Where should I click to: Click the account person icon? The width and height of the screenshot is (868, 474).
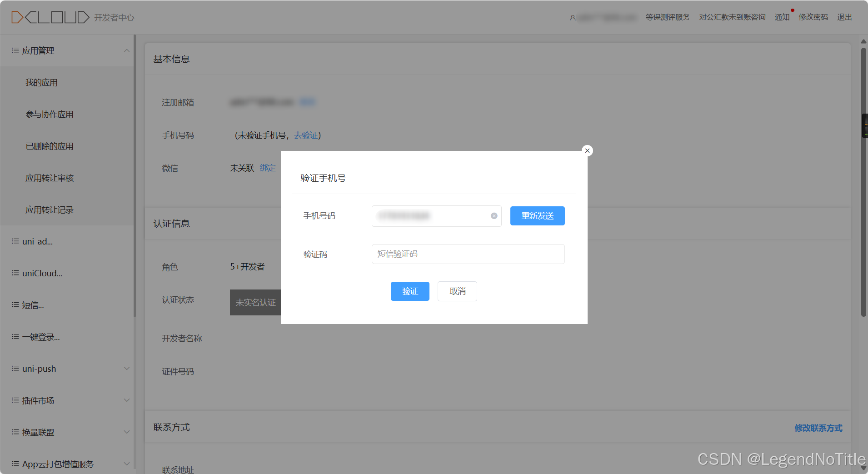click(x=572, y=17)
